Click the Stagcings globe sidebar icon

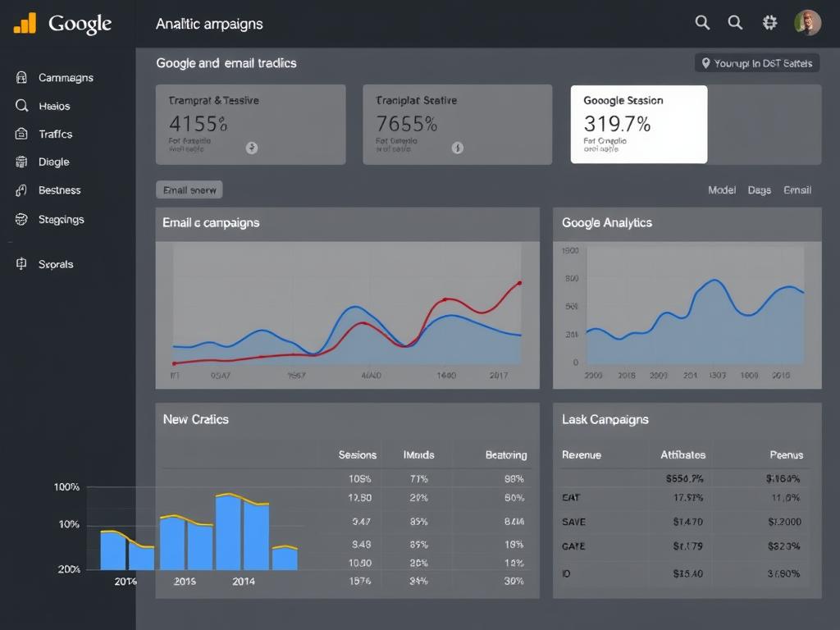click(21, 219)
